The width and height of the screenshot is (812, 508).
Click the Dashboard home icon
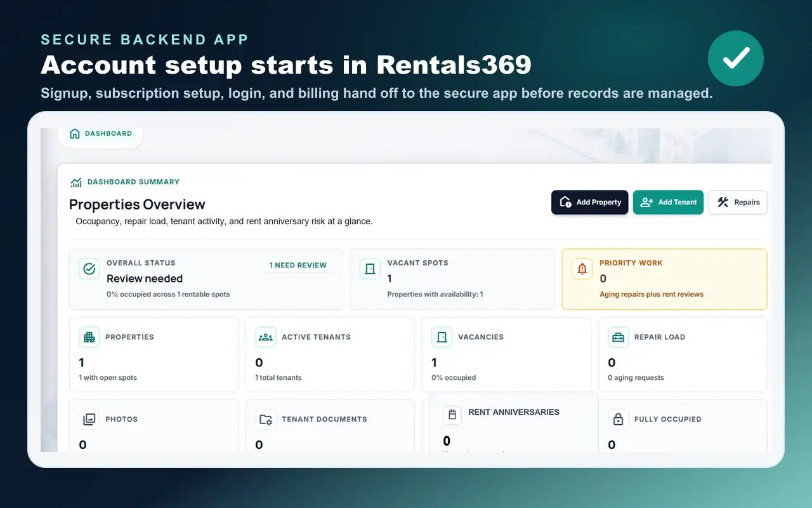point(75,133)
